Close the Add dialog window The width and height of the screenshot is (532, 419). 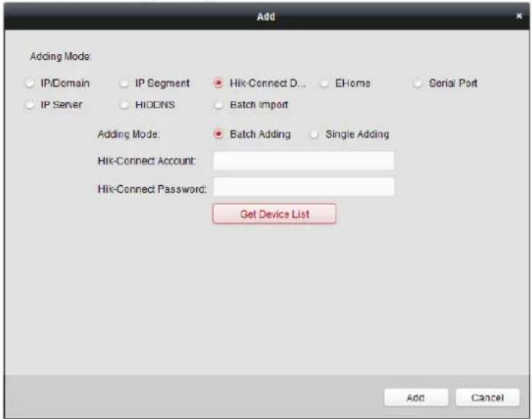519,16
